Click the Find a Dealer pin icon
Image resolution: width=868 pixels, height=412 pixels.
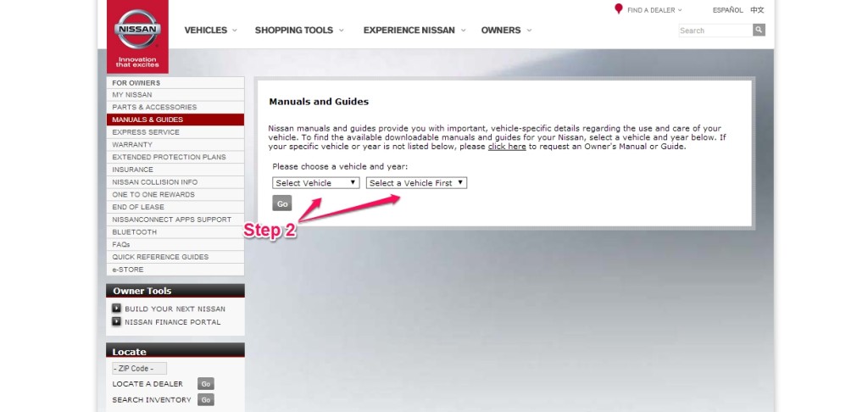618,8
